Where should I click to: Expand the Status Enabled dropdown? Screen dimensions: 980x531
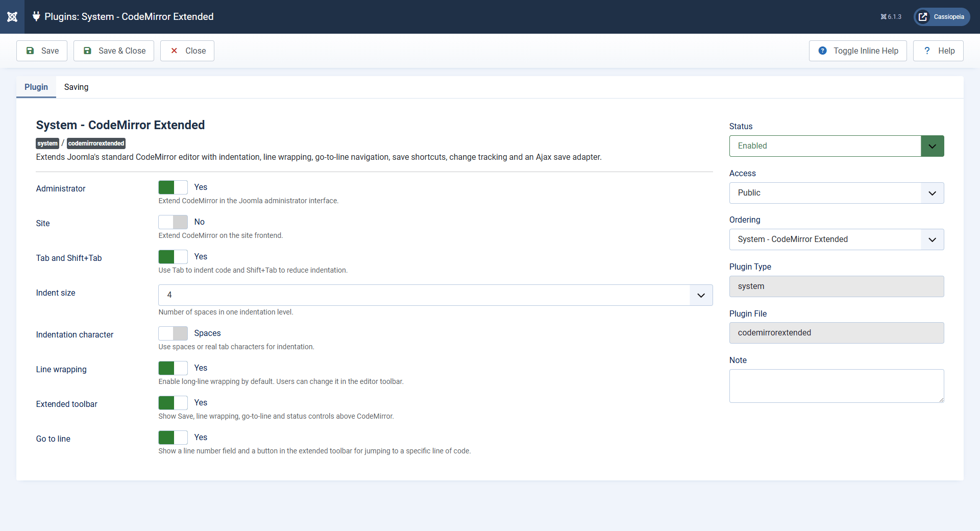click(837, 146)
